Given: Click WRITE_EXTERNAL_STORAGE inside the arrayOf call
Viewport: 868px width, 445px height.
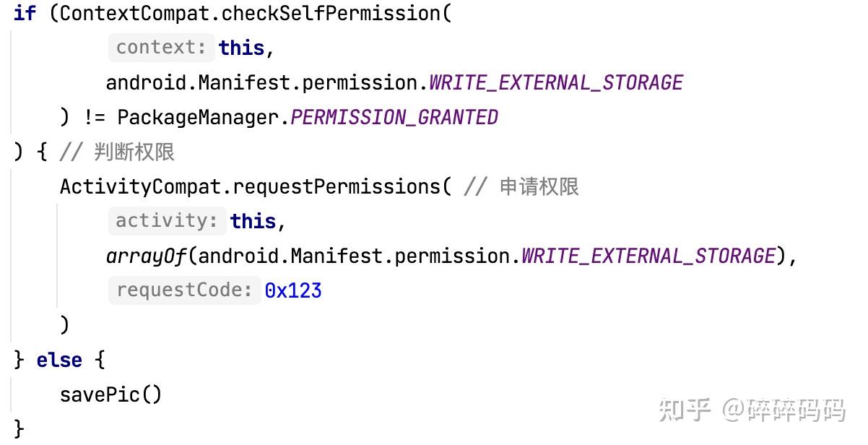Looking at the screenshot, I should (648, 256).
